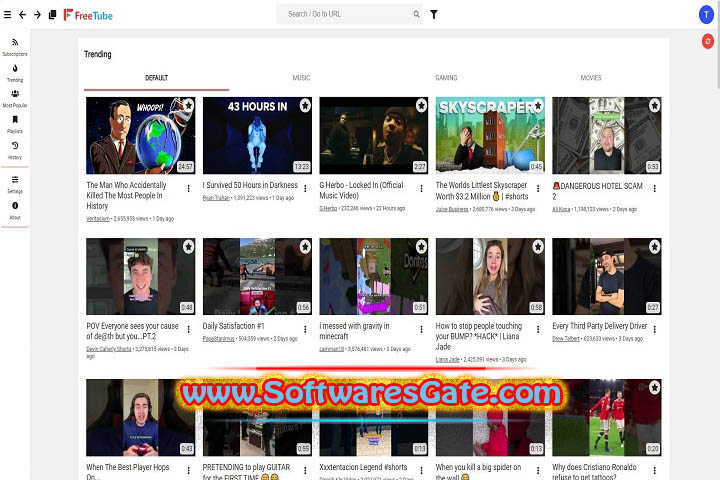Open Playlists in the sidebar
Viewport: 720px width, 480px height.
[x=15, y=124]
